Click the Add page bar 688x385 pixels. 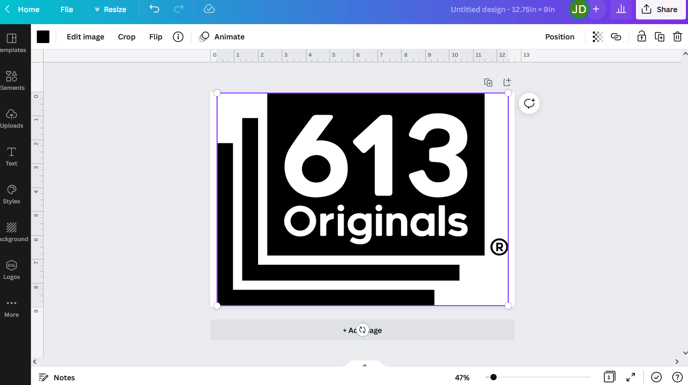[362, 330]
